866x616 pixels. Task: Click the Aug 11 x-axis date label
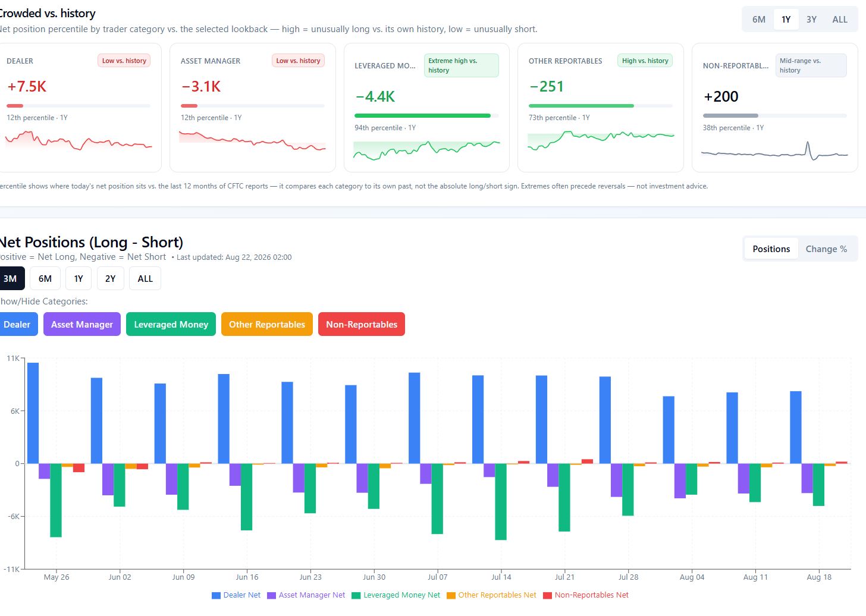click(x=755, y=577)
